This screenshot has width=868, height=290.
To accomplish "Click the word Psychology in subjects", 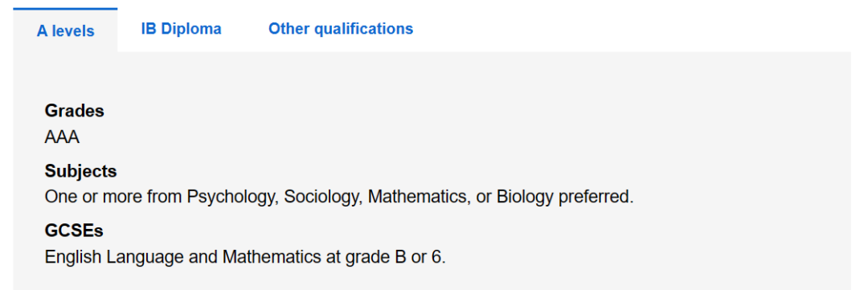I will click(232, 197).
